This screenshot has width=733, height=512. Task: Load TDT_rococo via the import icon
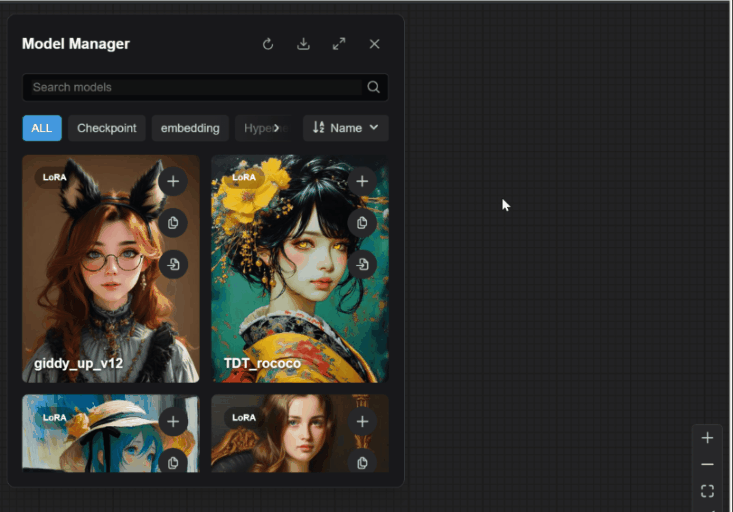362,264
